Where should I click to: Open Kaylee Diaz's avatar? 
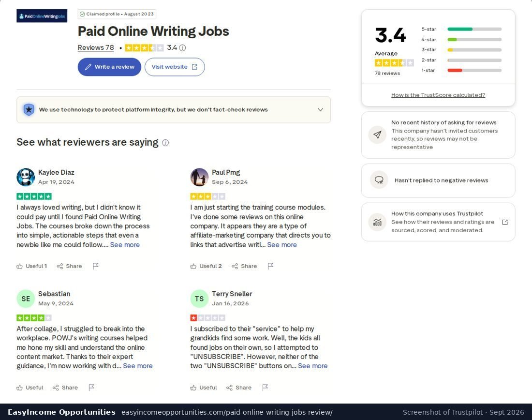[26, 177]
